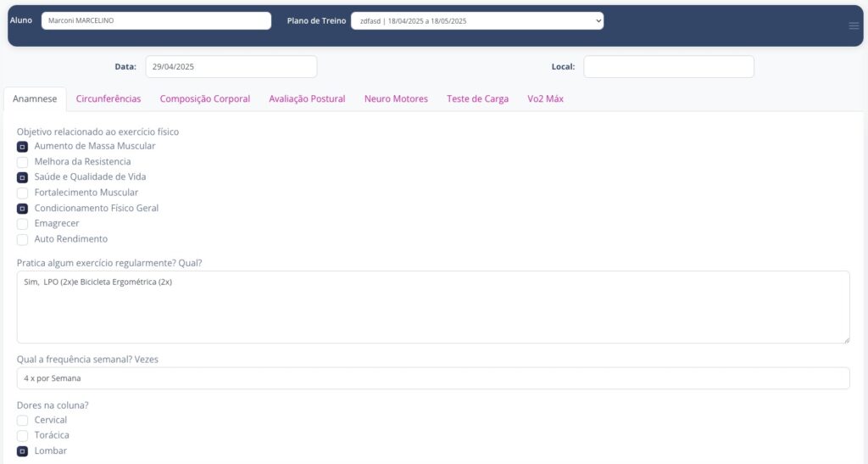Check the Cervical pain option
The image size is (868, 464).
pos(23,421)
